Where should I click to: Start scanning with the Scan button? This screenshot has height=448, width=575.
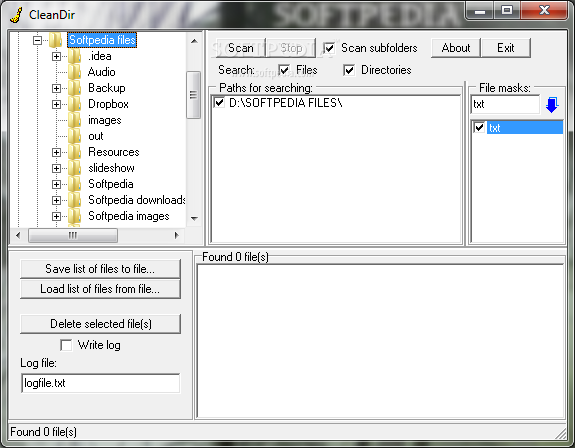click(x=241, y=48)
